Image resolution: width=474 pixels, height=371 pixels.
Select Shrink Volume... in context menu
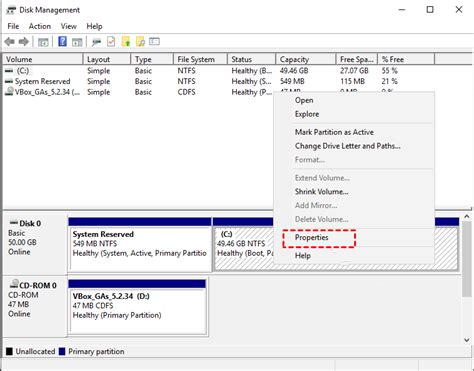tap(322, 192)
